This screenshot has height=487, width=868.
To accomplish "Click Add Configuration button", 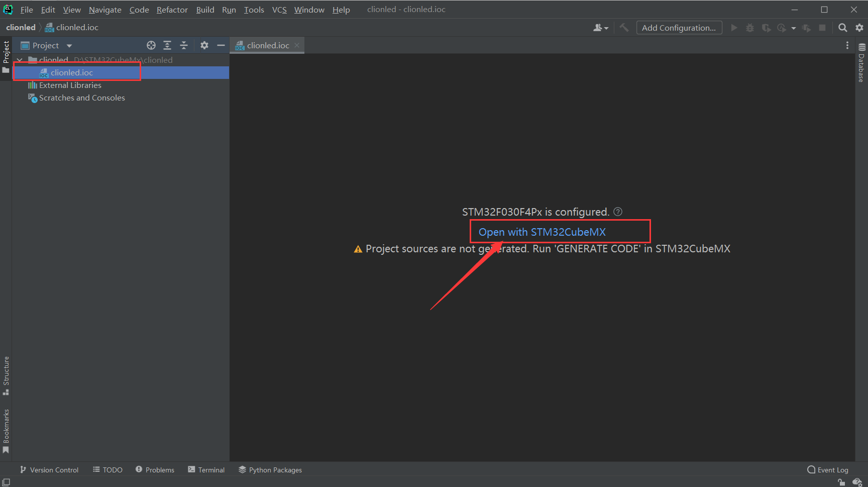I will [679, 28].
